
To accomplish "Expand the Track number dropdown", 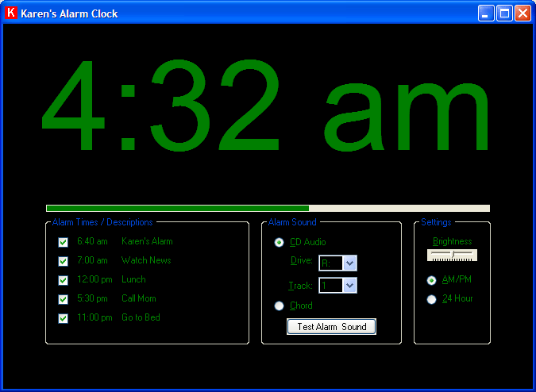I will click(349, 285).
